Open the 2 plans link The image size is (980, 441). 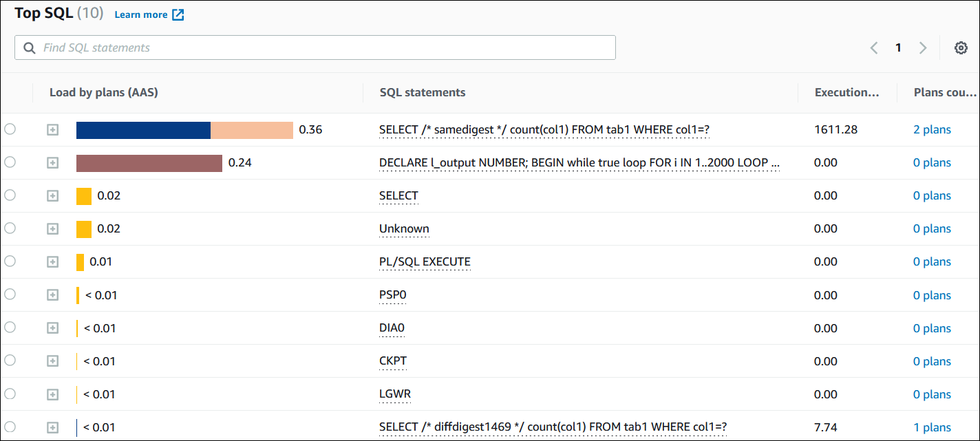(x=932, y=129)
